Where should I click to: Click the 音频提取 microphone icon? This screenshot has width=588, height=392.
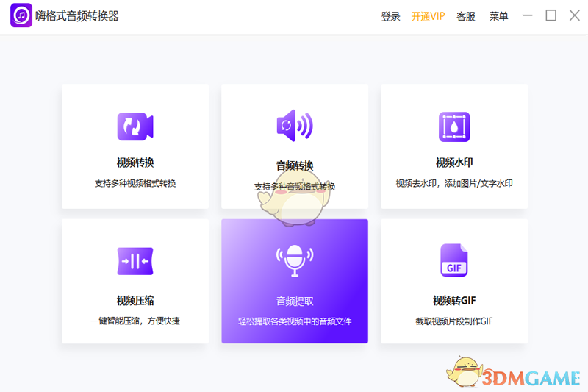[295, 260]
